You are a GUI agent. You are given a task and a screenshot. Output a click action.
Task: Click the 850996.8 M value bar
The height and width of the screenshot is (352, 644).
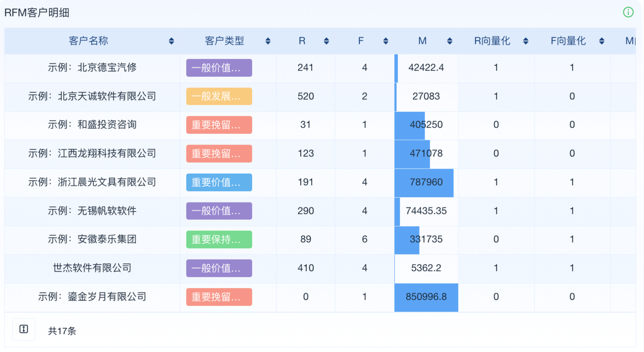pyautogui.click(x=426, y=297)
